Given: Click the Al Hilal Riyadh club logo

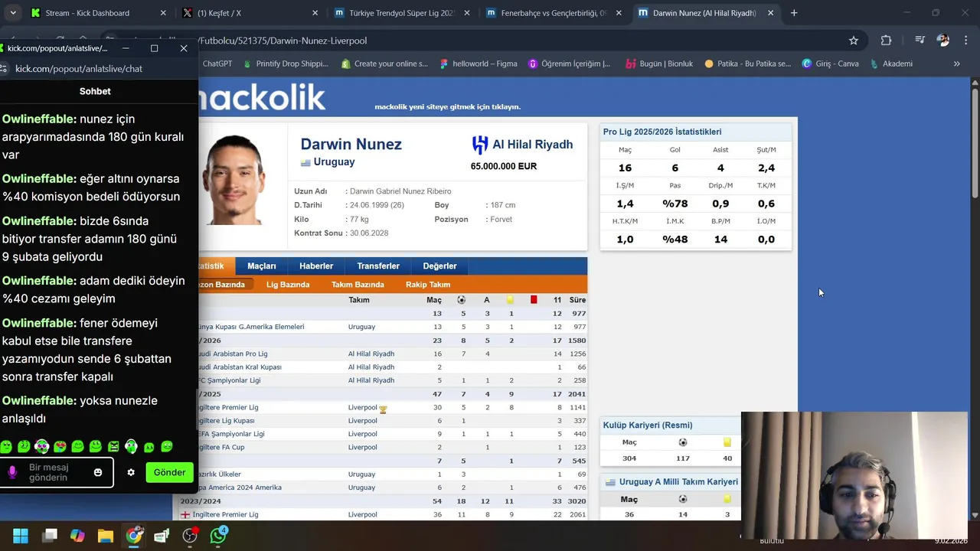Looking at the screenshot, I should coord(480,145).
